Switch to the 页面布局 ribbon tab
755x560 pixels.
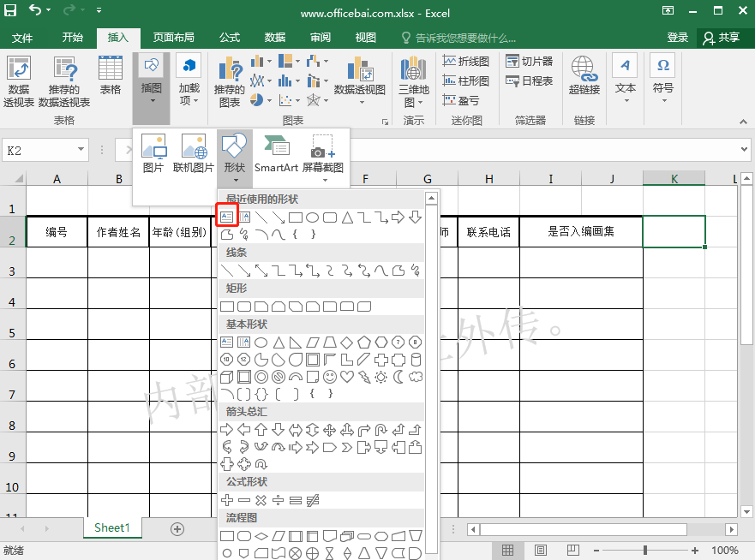[x=174, y=38]
